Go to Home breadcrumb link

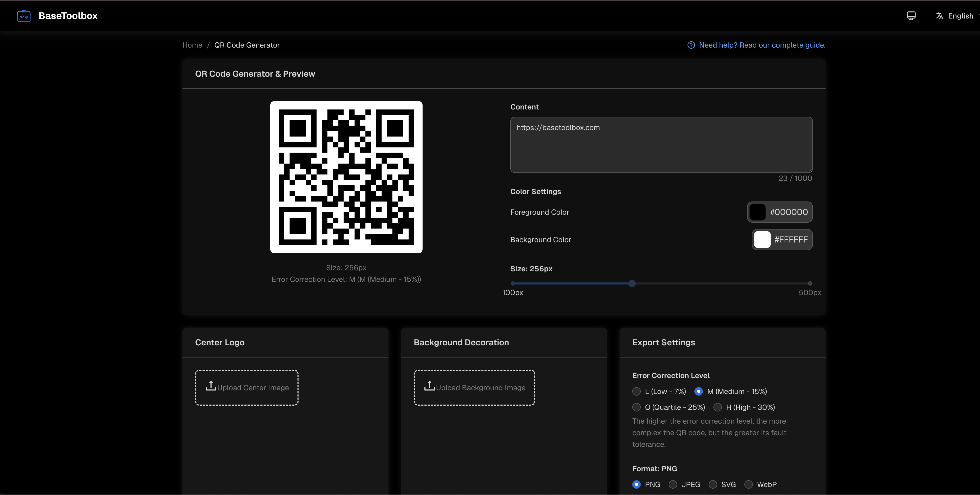click(192, 45)
